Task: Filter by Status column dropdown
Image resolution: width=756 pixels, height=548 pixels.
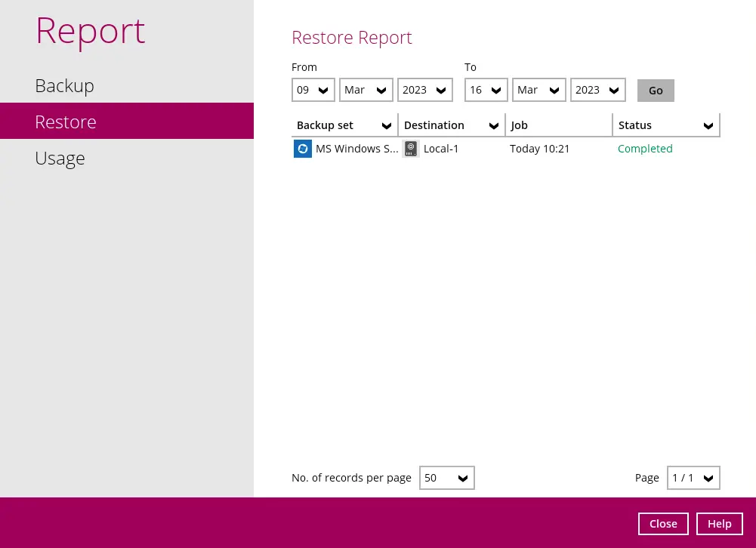Action: 708,126
